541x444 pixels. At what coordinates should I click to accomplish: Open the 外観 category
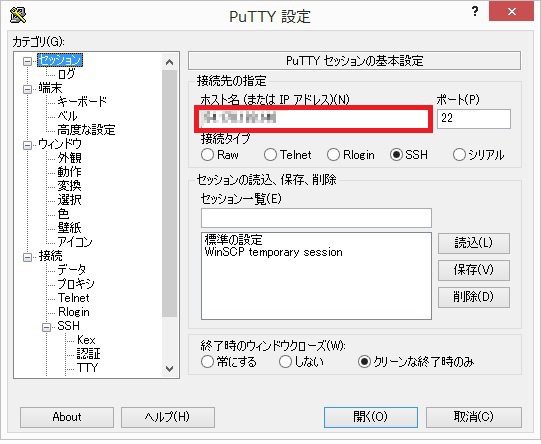click(x=69, y=158)
